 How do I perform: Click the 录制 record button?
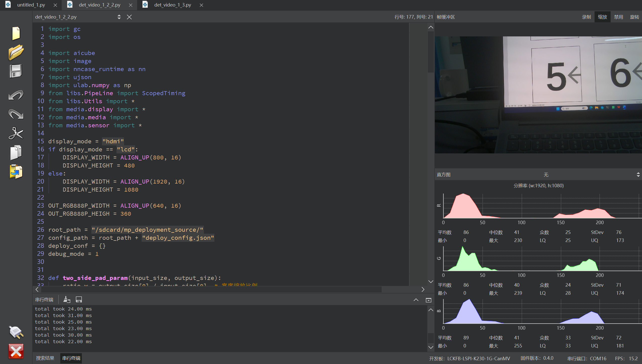click(x=587, y=17)
